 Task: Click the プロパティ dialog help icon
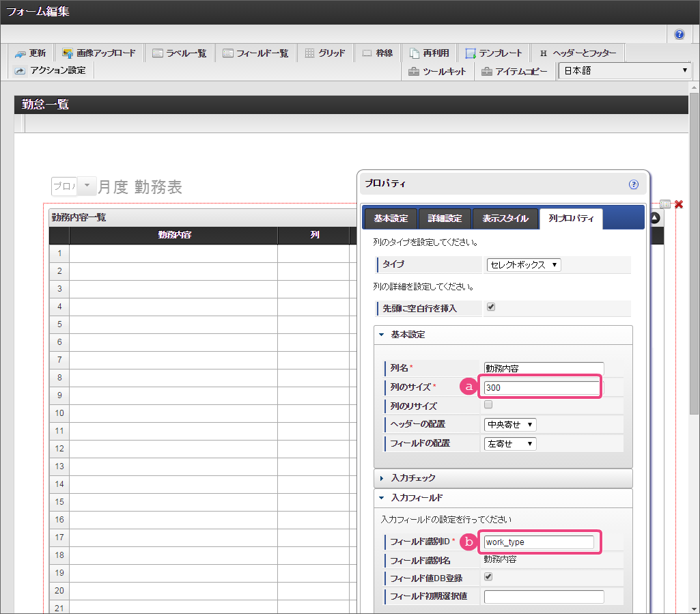(633, 184)
